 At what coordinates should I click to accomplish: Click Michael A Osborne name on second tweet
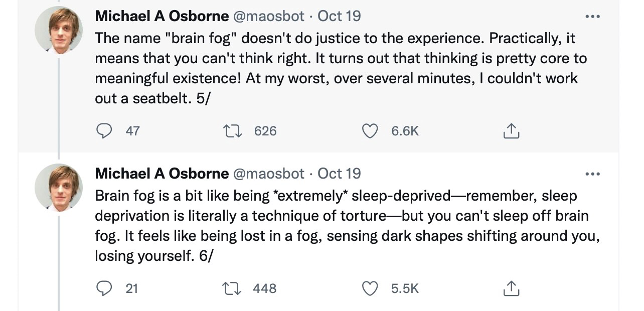[x=162, y=174]
